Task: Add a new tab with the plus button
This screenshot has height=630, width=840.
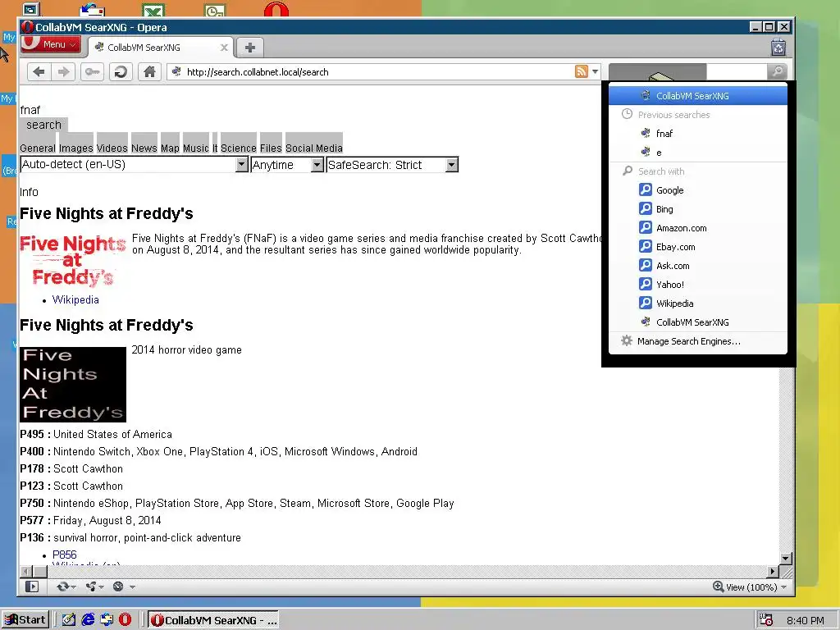Action: pos(249,48)
